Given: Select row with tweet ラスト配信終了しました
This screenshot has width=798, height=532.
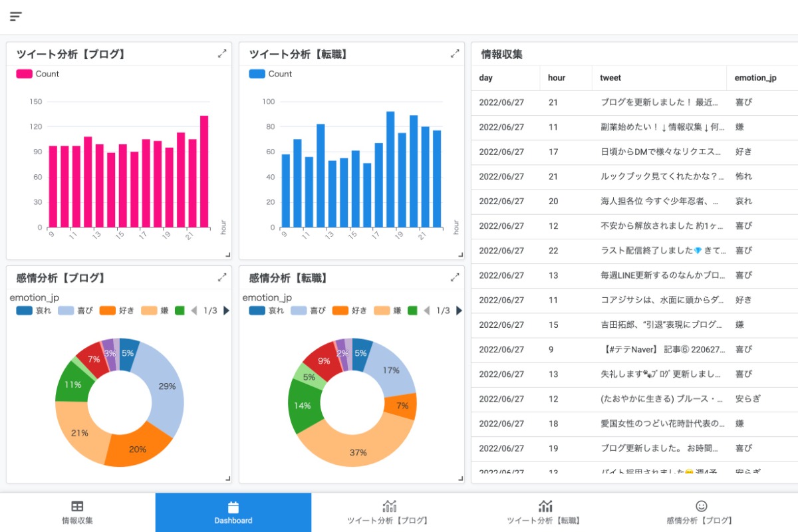Looking at the screenshot, I should 634,251.
